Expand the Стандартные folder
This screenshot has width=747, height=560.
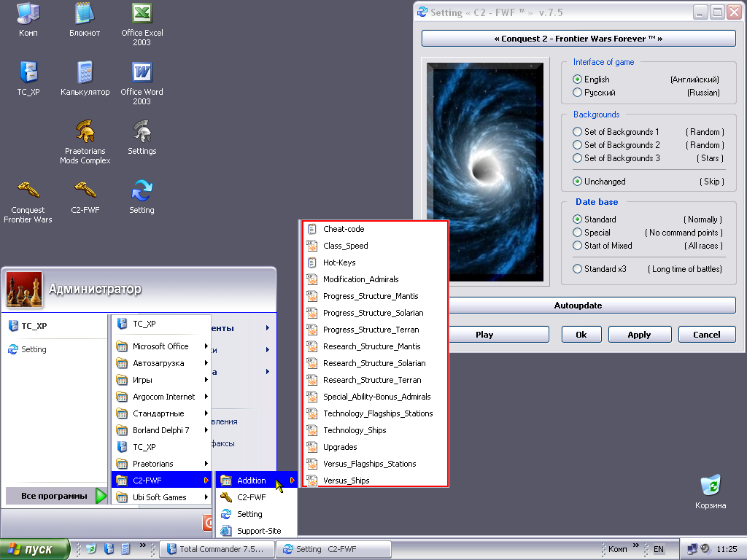click(162, 413)
